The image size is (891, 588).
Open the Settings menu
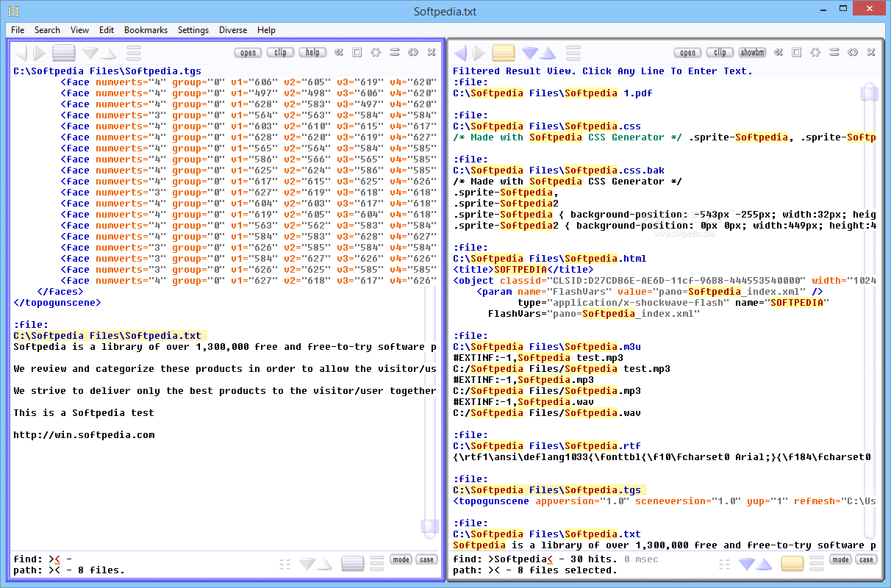pos(193,30)
